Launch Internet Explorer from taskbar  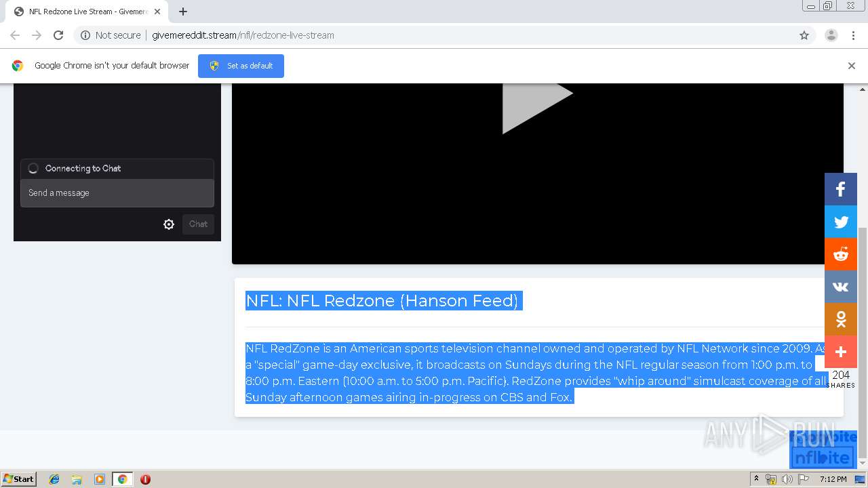click(x=54, y=479)
